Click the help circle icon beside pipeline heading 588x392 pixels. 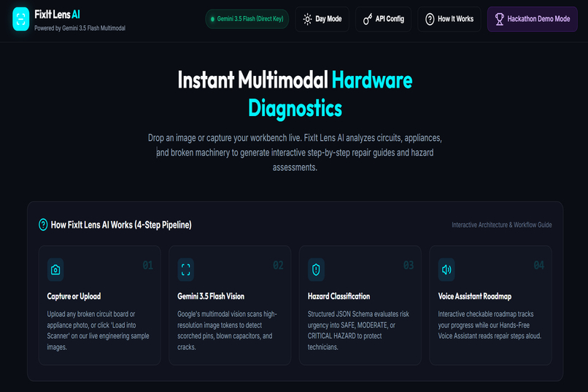coord(43,225)
